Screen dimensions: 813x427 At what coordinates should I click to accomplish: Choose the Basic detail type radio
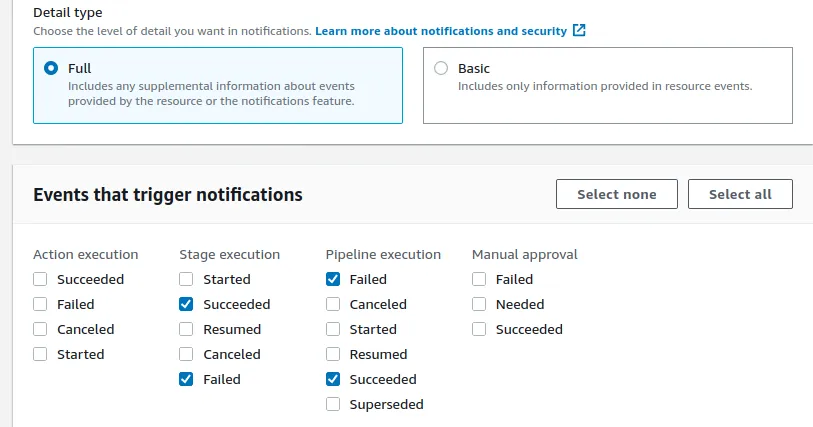tap(441, 69)
